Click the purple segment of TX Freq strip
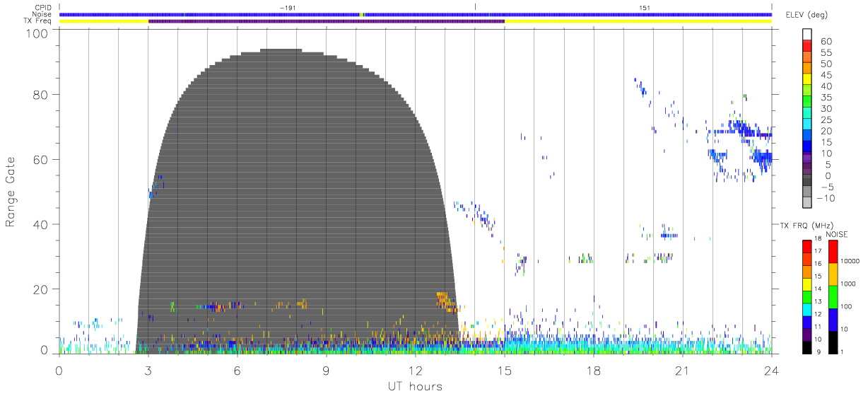 (x=327, y=21)
